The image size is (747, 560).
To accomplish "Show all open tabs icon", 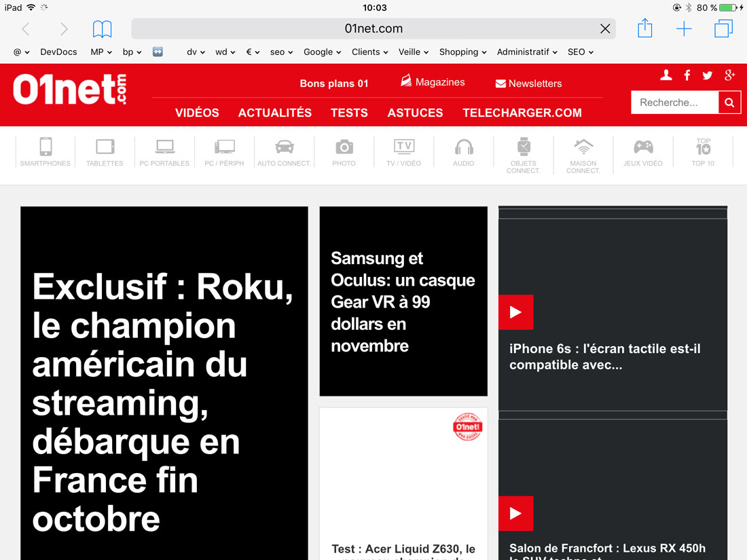I will pyautogui.click(x=723, y=29).
